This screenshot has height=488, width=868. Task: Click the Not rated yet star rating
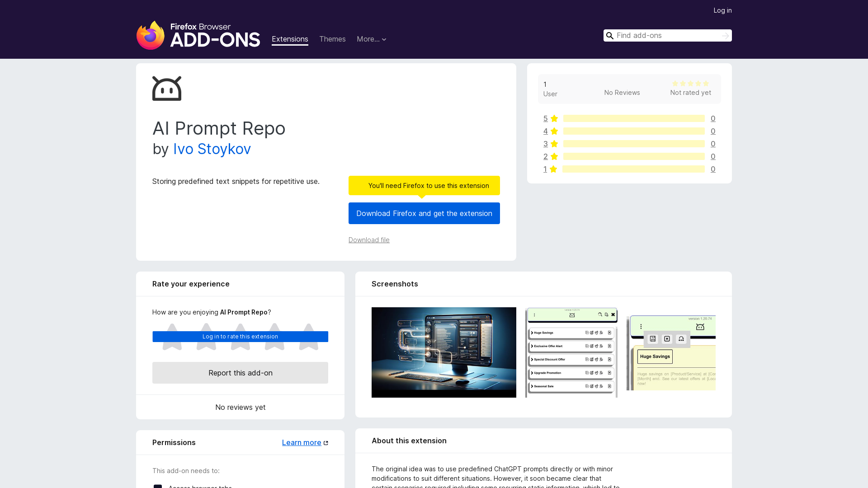690,84
